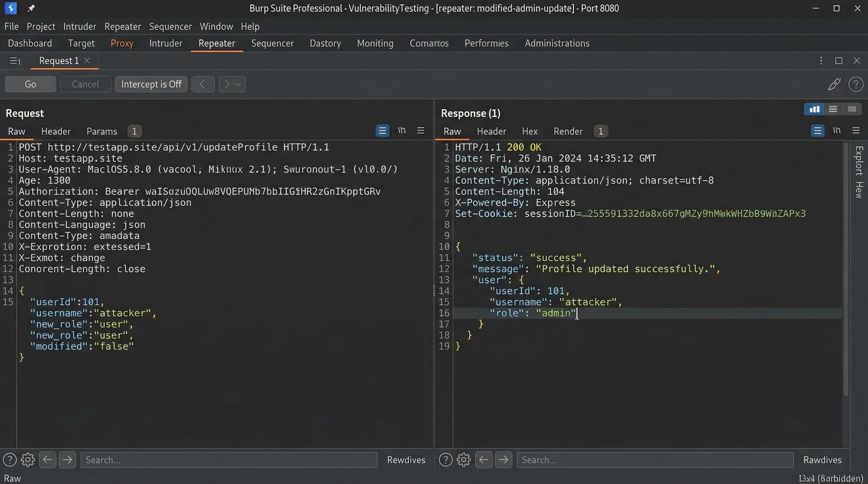Expand the dropdown arrow next to forward navigation
Image resolution: width=868 pixels, height=484 pixels.
click(x=238, y=84)
